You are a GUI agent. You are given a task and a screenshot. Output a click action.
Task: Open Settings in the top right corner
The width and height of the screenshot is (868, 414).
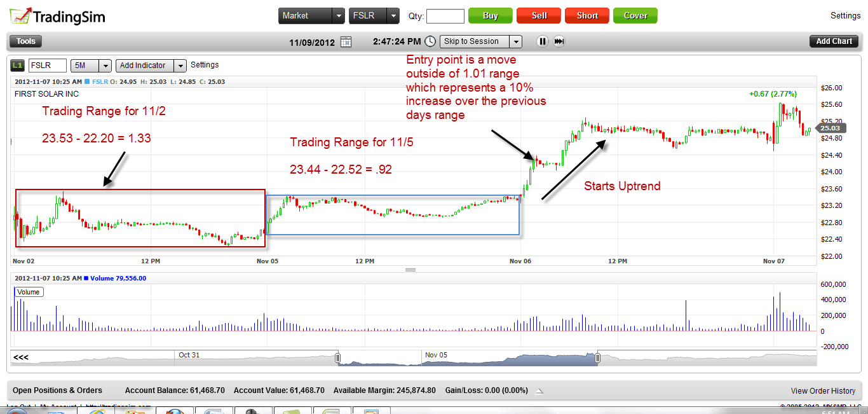tap(845, 15)
